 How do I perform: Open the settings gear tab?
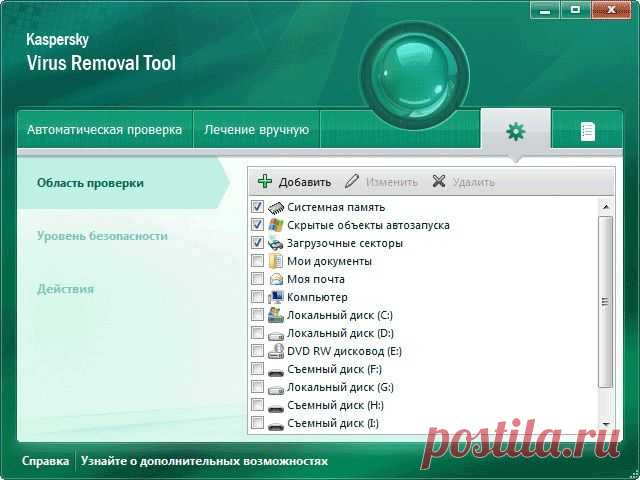pyautogui.click(x=516, y=131)
